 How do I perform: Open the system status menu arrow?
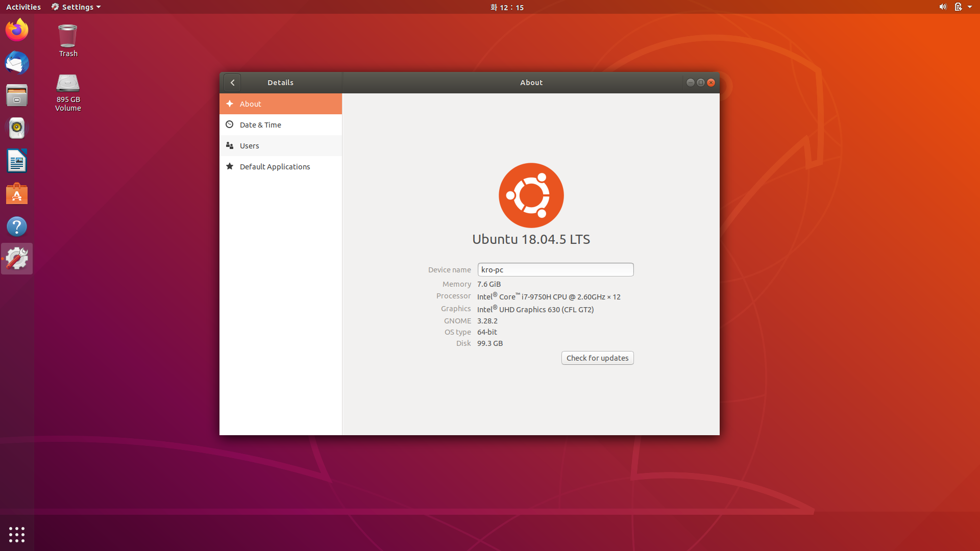[x=969, y=7]
